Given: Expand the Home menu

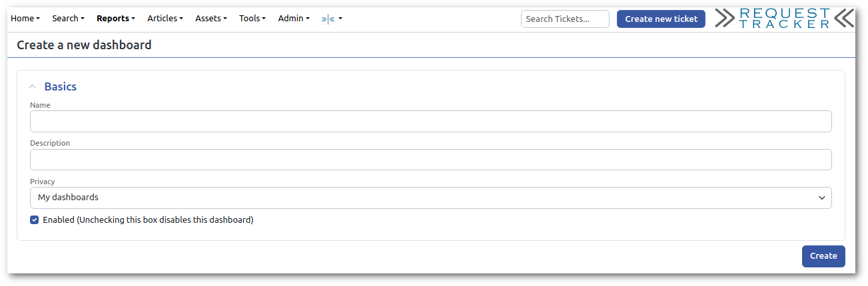Looking at the screenshot, I should point(25,19).
